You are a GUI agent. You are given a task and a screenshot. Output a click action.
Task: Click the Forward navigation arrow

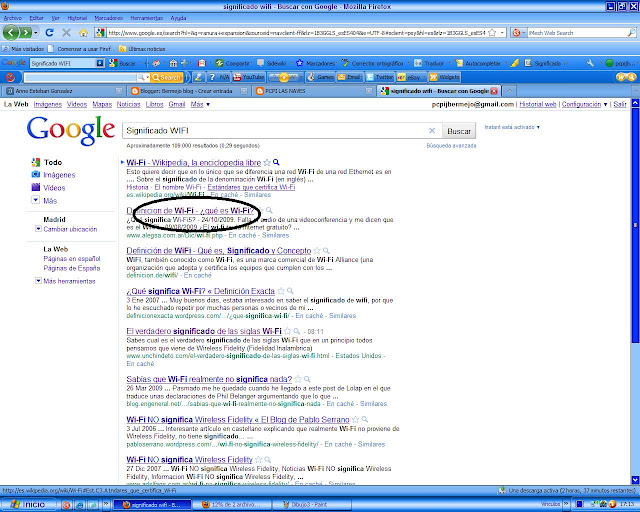point(25,33)
